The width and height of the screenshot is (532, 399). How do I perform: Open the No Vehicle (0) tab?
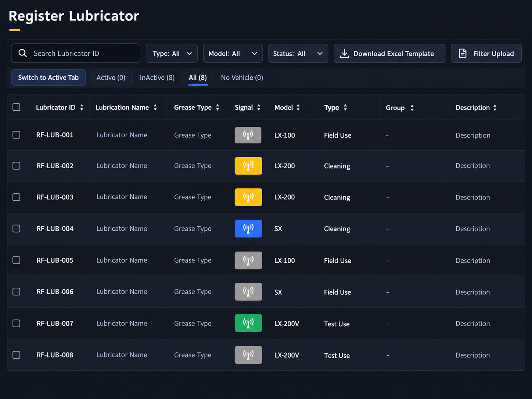coord(242,78)
